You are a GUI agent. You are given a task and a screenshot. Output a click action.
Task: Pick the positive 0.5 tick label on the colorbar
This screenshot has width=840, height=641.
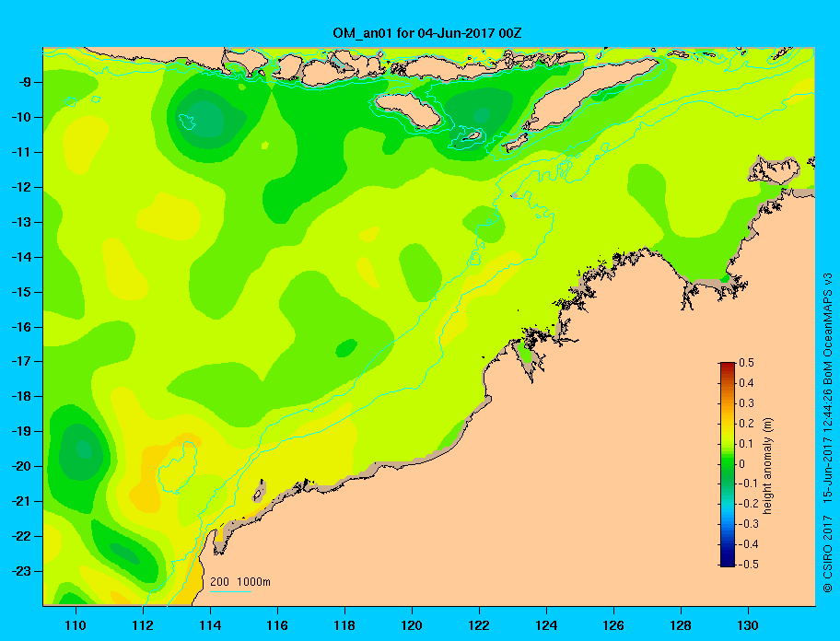tap(746, 363)
